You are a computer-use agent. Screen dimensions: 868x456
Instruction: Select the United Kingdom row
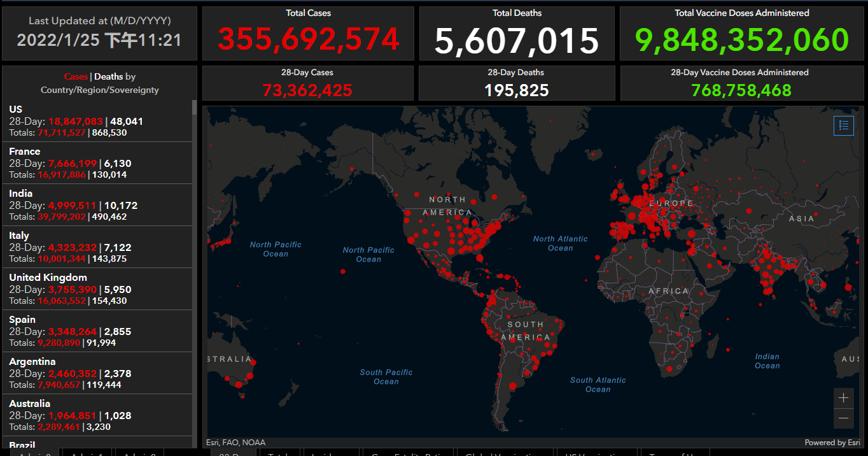pyautogui.click(x=97, y=289)
